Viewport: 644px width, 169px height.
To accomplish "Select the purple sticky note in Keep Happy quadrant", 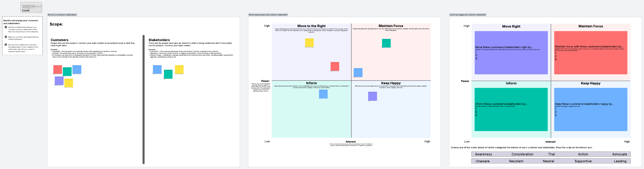I will 372,96.
